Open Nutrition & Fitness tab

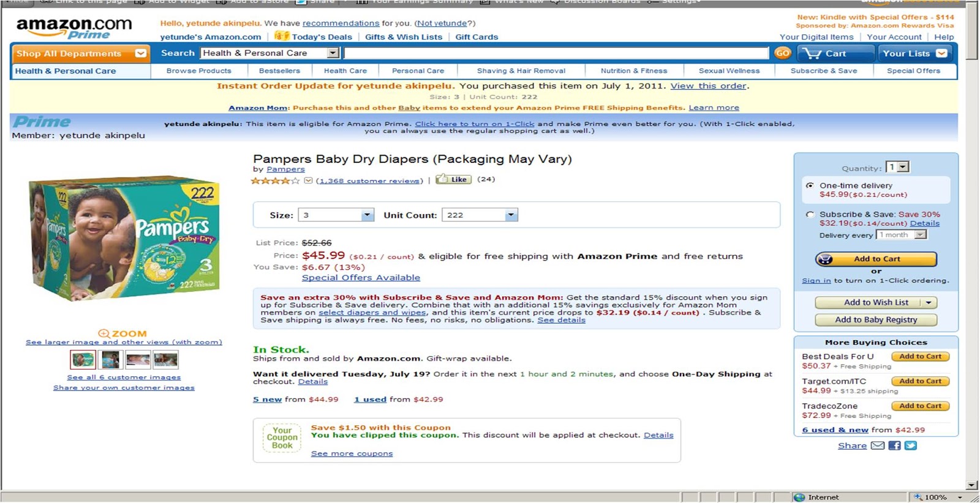(x=634, y=71)
